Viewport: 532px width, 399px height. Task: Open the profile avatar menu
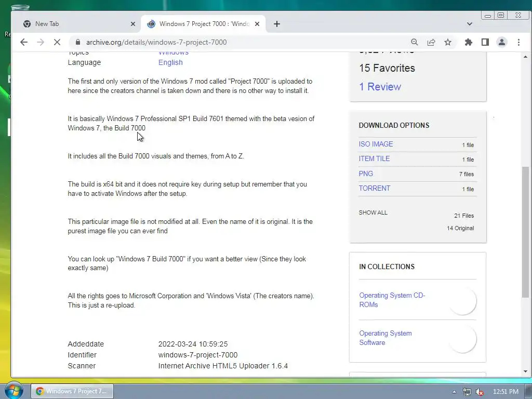click(x=502, y=42)
